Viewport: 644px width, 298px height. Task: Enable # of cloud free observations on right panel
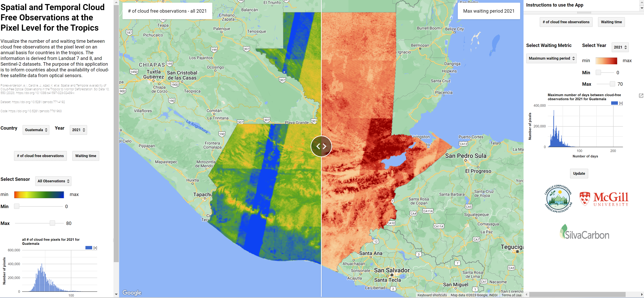(566, 22)
